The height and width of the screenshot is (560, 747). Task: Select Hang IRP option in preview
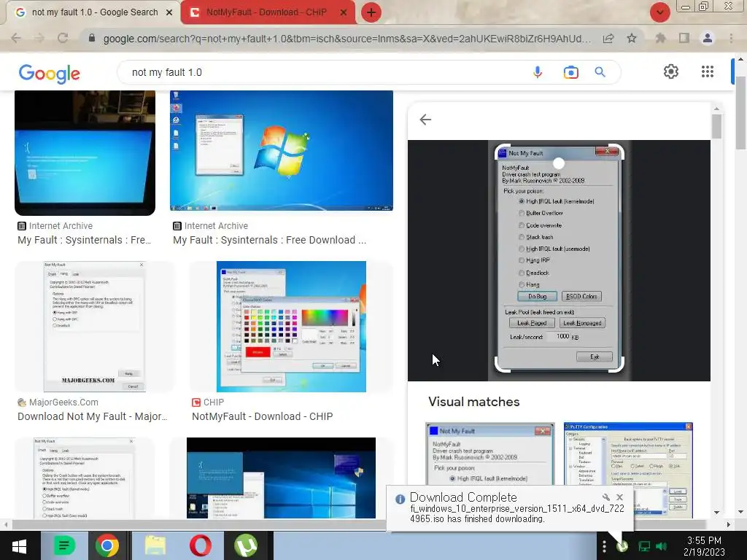[534, 260]
